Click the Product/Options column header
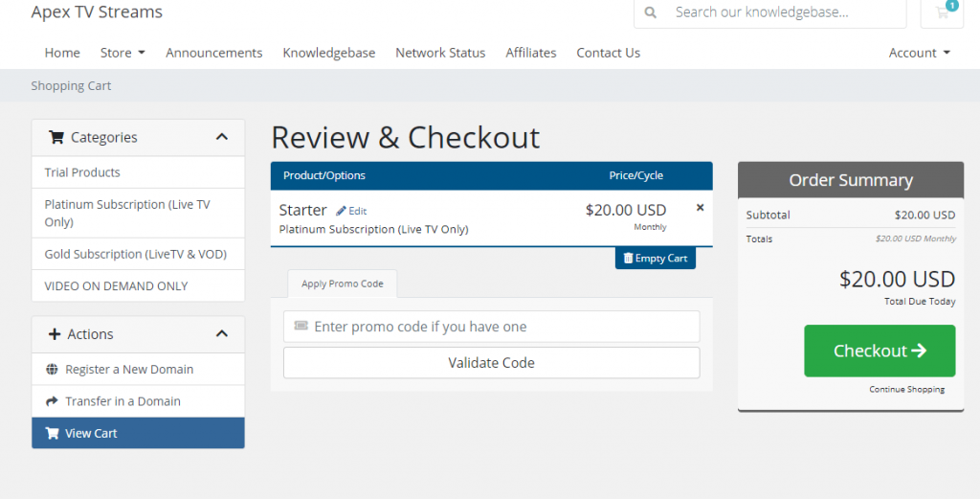980x499 pixels. click(324, 175)
